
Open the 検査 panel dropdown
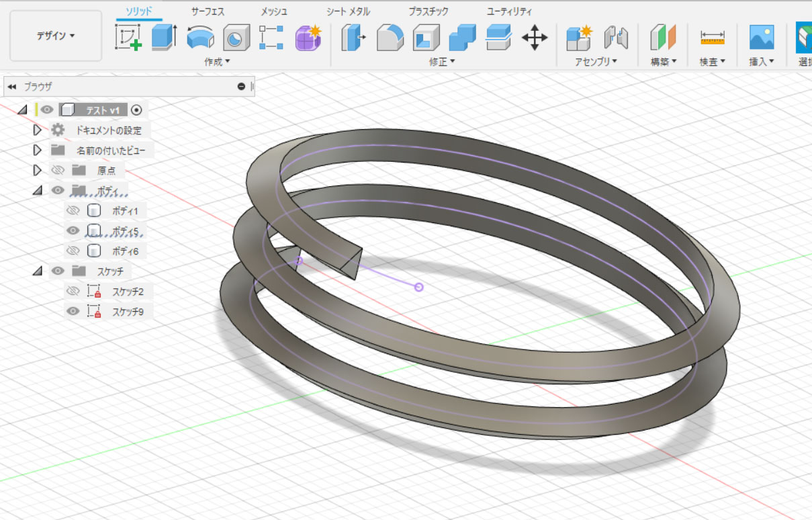tap(713, 61)
